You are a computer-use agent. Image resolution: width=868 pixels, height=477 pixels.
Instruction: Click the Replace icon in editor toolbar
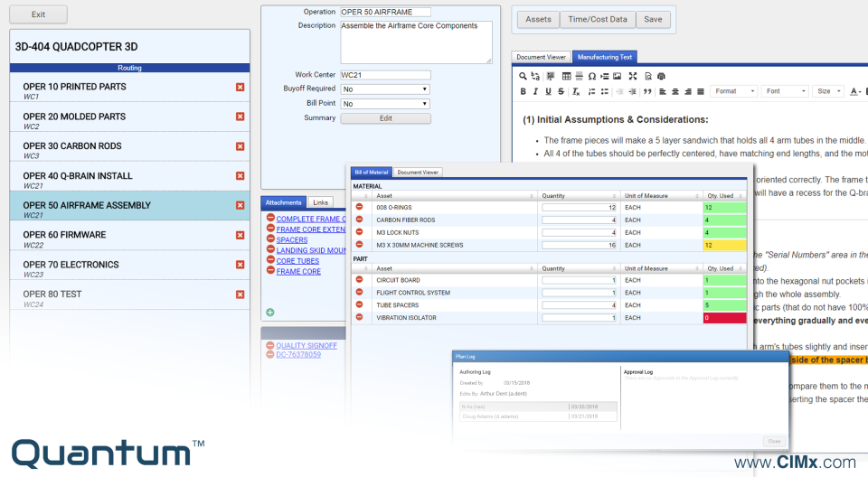(x=535, y=77)
